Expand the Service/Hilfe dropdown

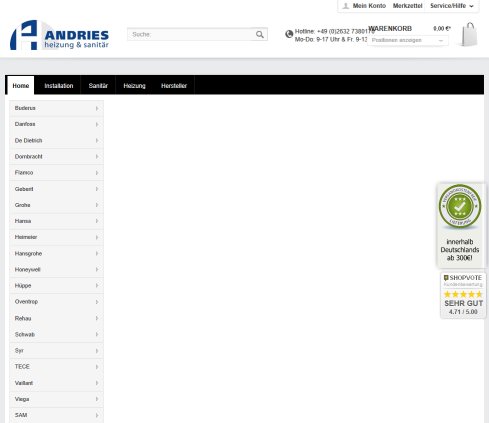pos(452,6)
